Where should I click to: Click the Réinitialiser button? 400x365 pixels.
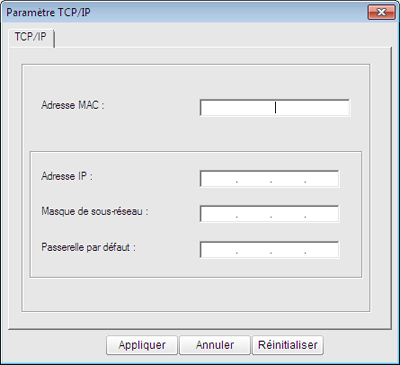288,345
